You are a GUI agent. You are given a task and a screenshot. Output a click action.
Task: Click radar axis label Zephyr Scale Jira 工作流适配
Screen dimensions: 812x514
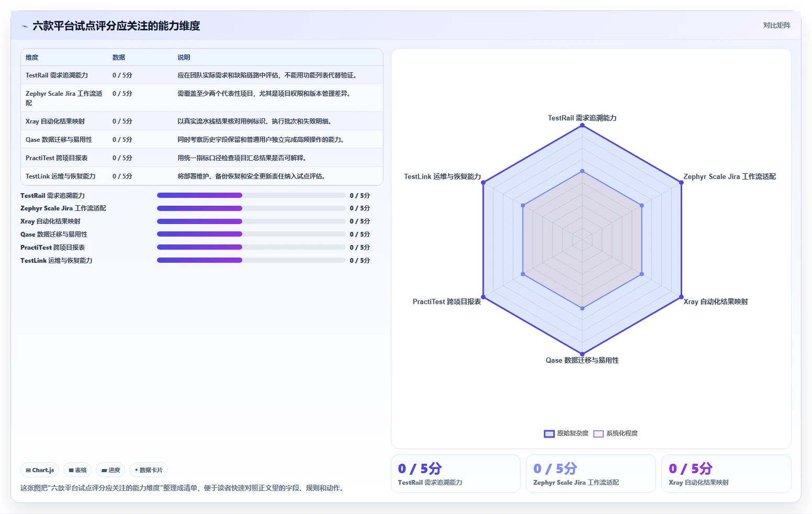729,177
